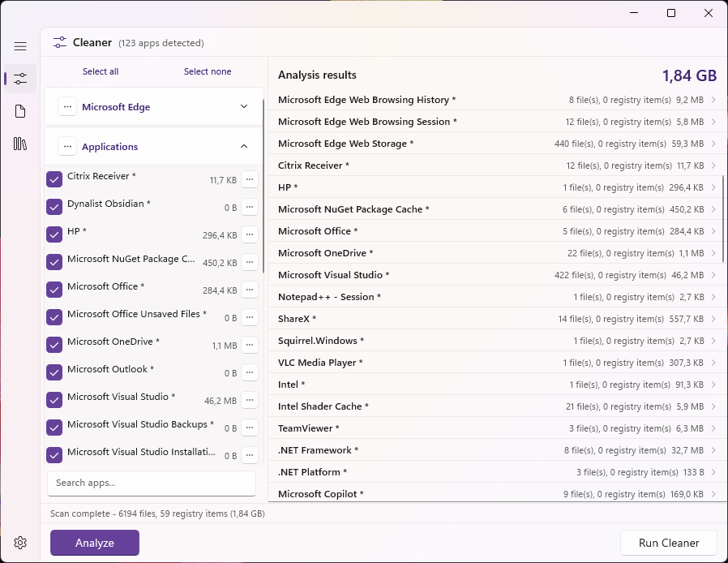Uncheck the Microsoft Outlook checkbox
Image resolution: width=728 pixels, height=563 pixels.
click(x=54, y=372)
